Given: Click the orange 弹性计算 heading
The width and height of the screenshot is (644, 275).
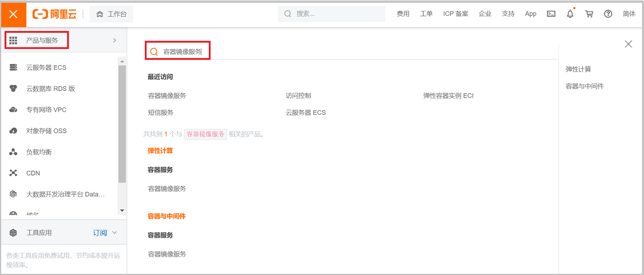Looking at the screenshot, I should pyautogui.click(x=160, y=151).
